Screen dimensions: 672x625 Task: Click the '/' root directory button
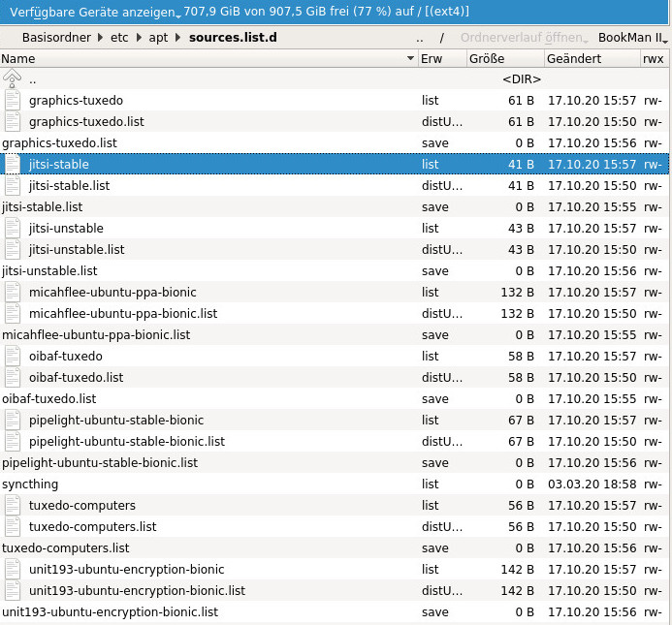click(441, 38)
